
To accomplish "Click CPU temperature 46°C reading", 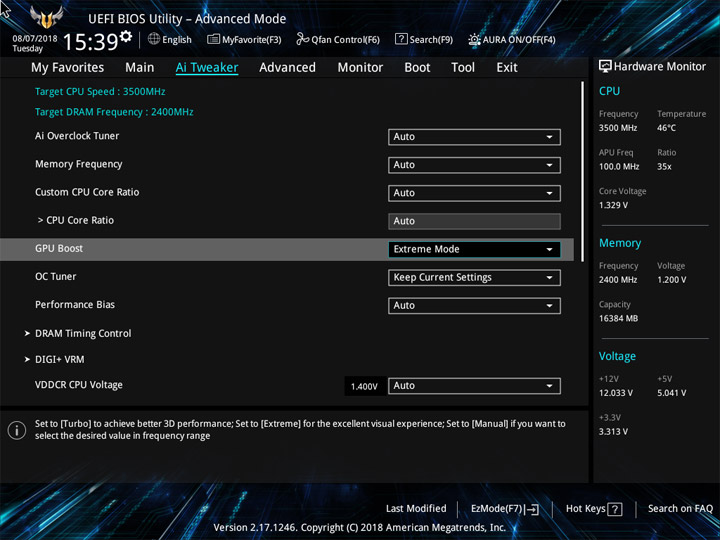I will [666, 128].
